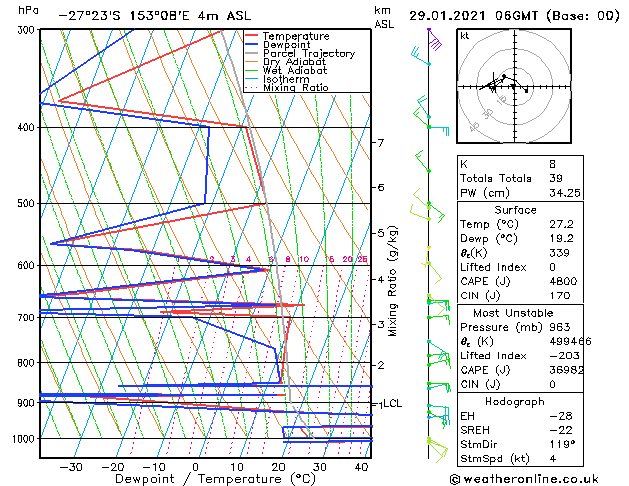The image size is (629, 486).
Task: Click the 'Parcel Trajectory' legend entry
Action: pos(309,53)
